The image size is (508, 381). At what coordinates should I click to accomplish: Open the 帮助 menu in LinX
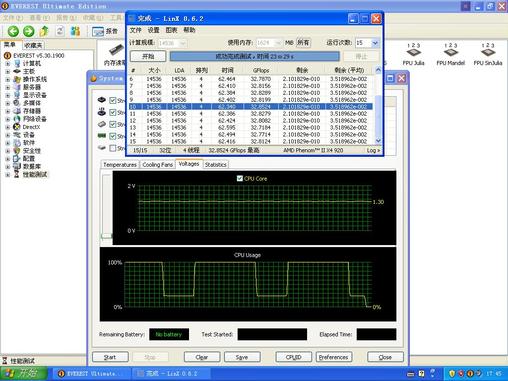[189, 30]
